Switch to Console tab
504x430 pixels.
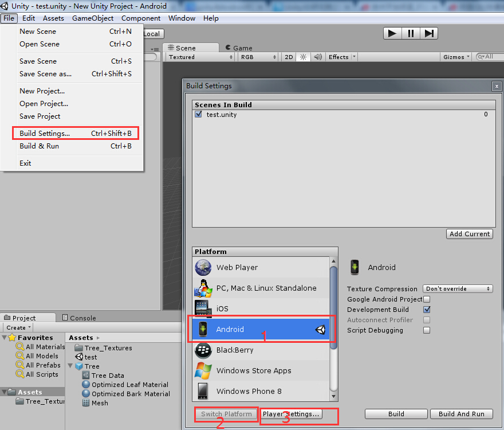coord(79,318)
